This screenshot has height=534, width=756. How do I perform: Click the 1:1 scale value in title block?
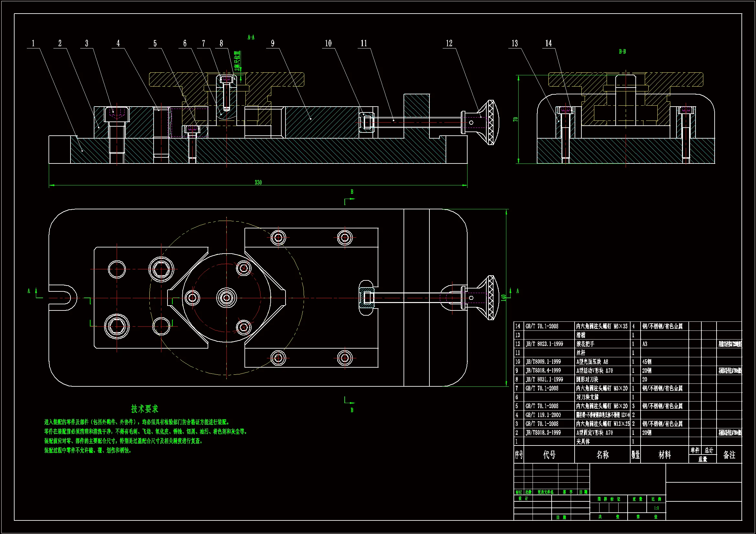coord(656,508)
